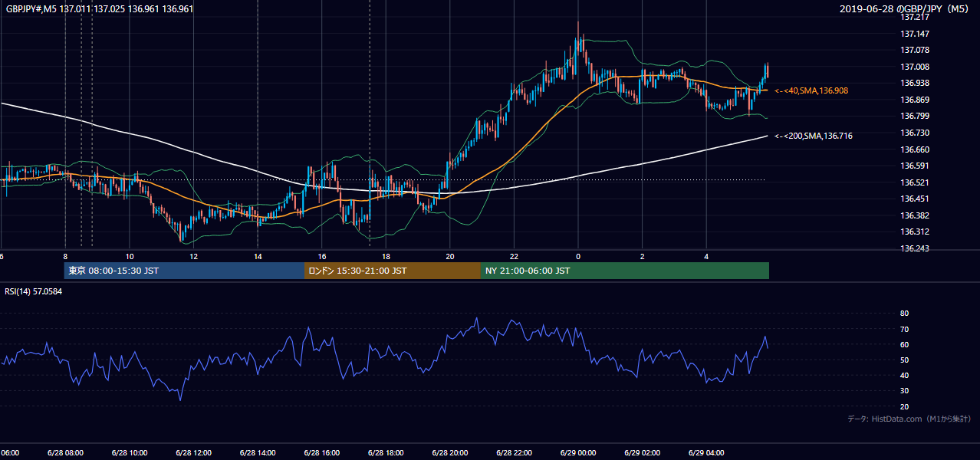Click the 6/28 18:00 bottom time label

(x=385, y=453)
